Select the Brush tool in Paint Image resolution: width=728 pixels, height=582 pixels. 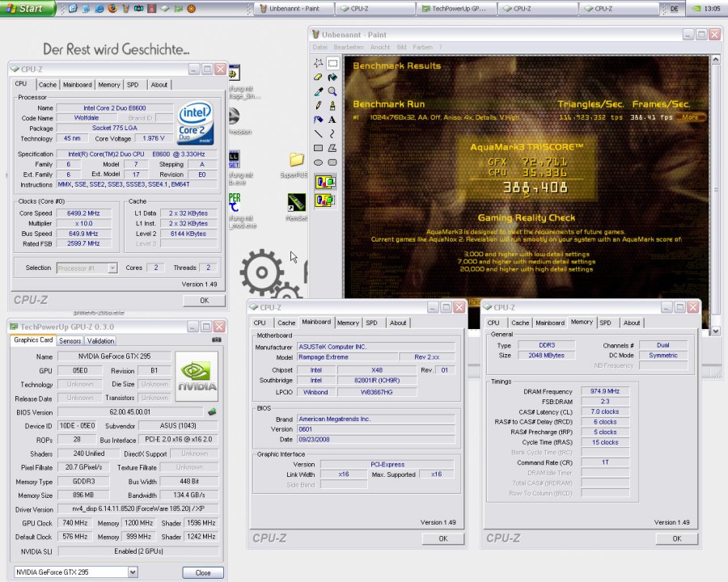click(332, 105)
